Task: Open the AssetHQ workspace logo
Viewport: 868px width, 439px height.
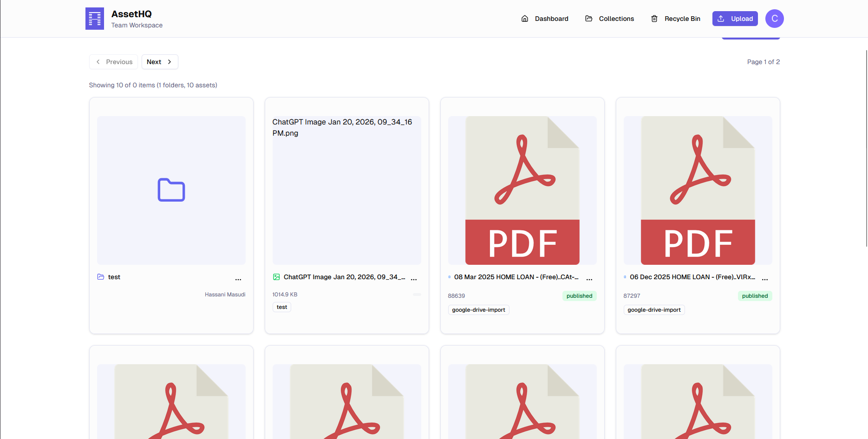Action: (x=94, y=19)
